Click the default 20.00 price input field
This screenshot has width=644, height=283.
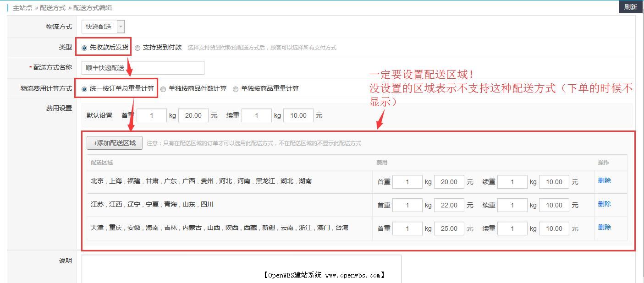click(x=193, y=115)
